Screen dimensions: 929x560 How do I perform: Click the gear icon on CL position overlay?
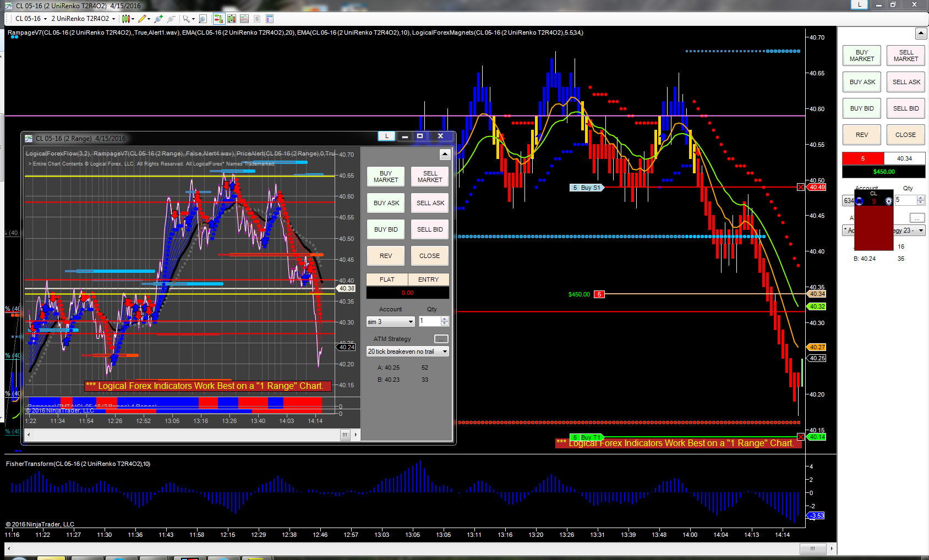888,201
